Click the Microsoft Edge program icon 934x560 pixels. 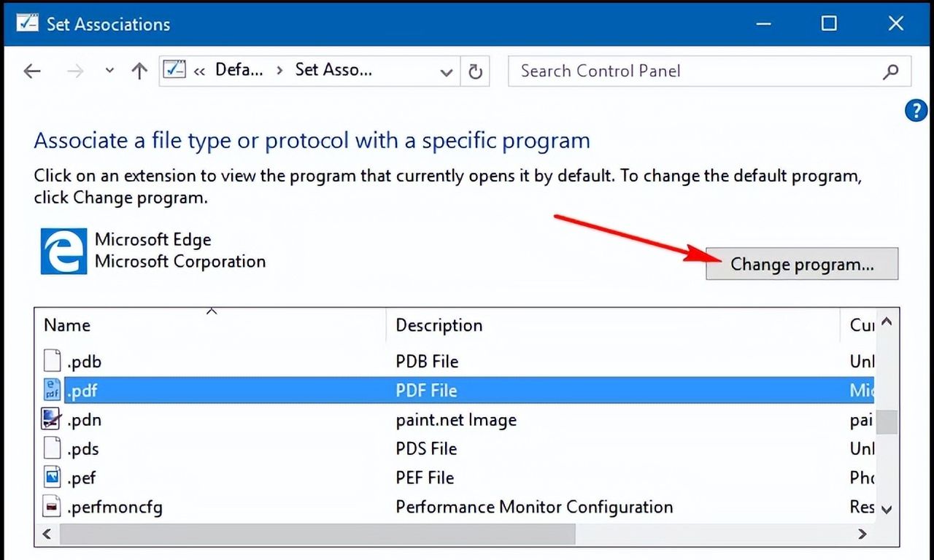(63, 252)
